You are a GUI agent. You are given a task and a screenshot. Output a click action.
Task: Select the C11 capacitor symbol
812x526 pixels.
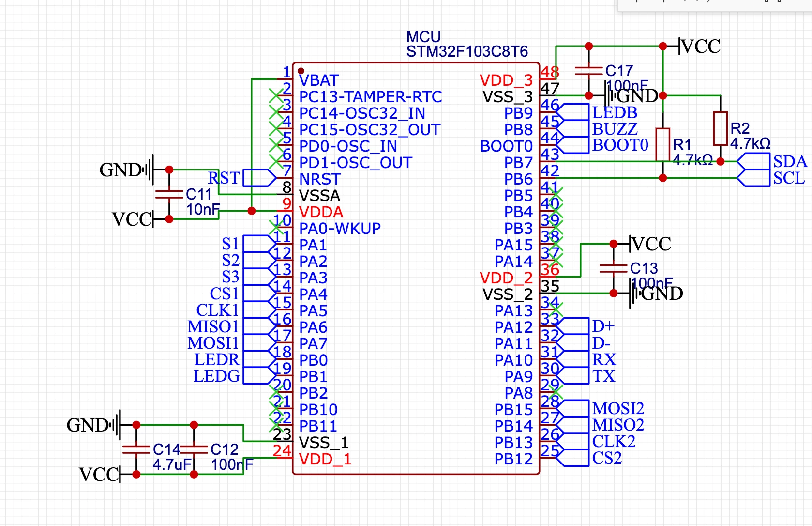pyautogui.click(x=169, y=194)
